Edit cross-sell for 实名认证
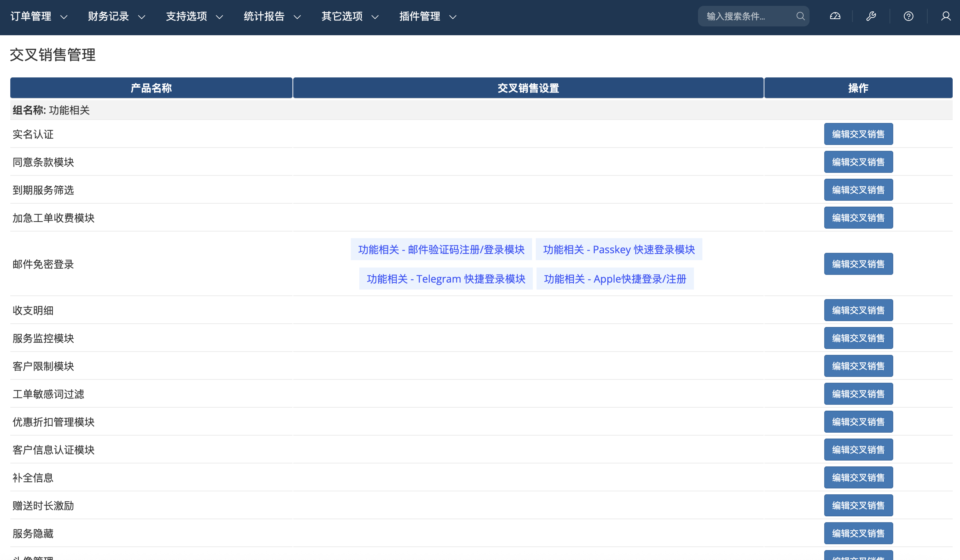The height and width of the screenshot is (560, 960). (858, 134)
